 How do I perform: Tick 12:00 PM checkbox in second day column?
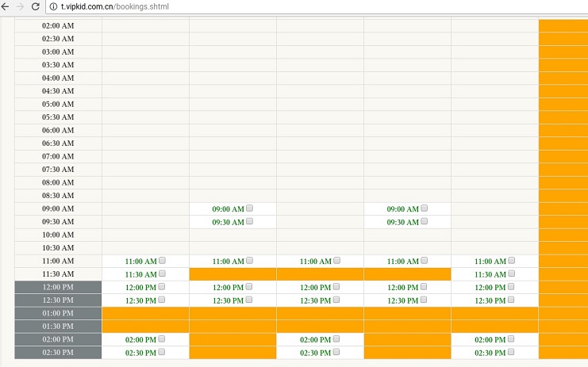tap(249, 287)
